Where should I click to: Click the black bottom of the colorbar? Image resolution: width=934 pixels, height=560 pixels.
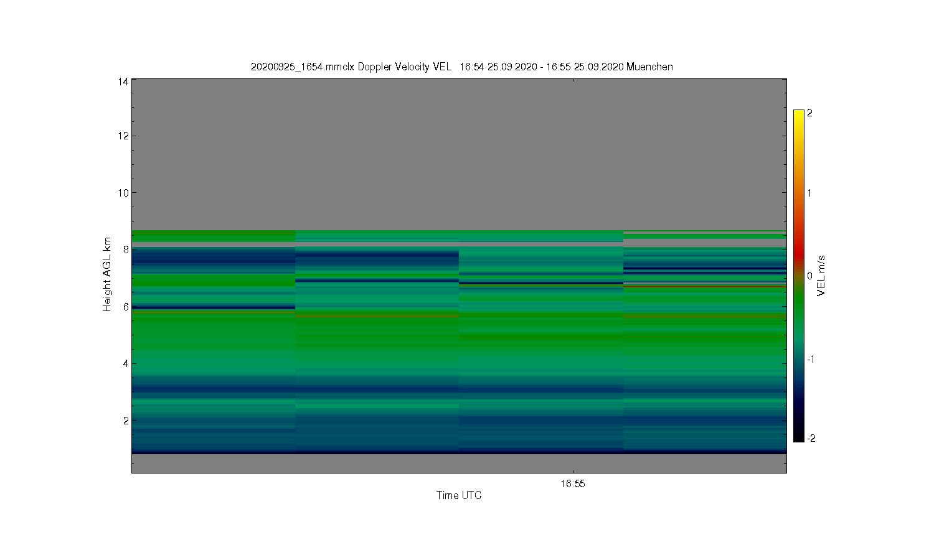(x=799, y=437)
